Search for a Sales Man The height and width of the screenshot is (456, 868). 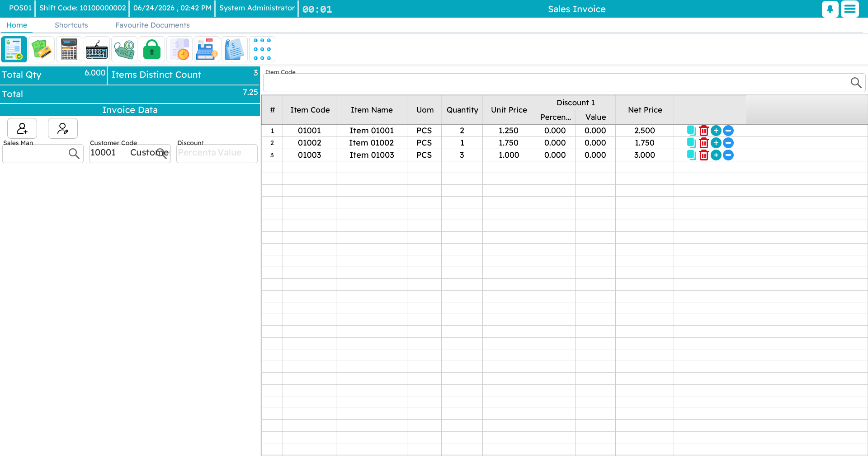(74, 154)
